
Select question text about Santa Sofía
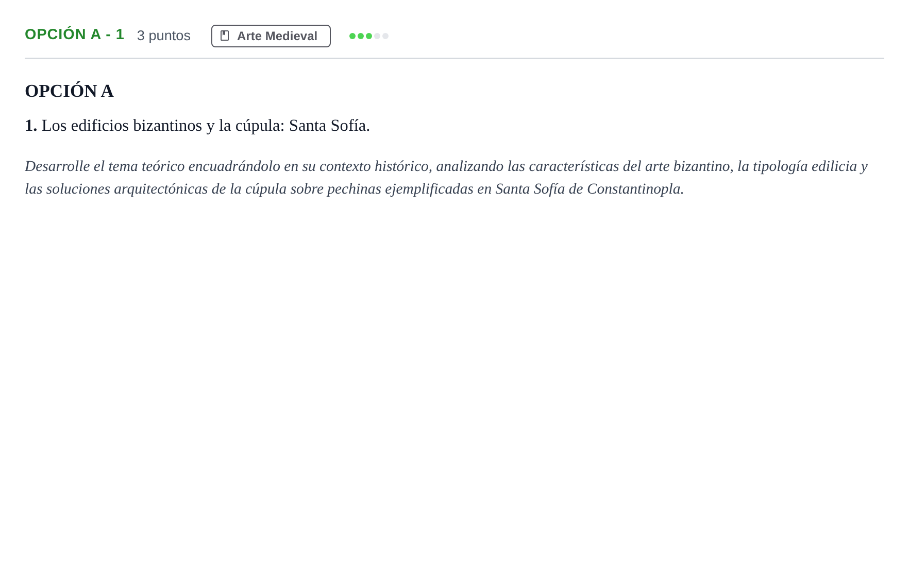click(x=197, y=126)
